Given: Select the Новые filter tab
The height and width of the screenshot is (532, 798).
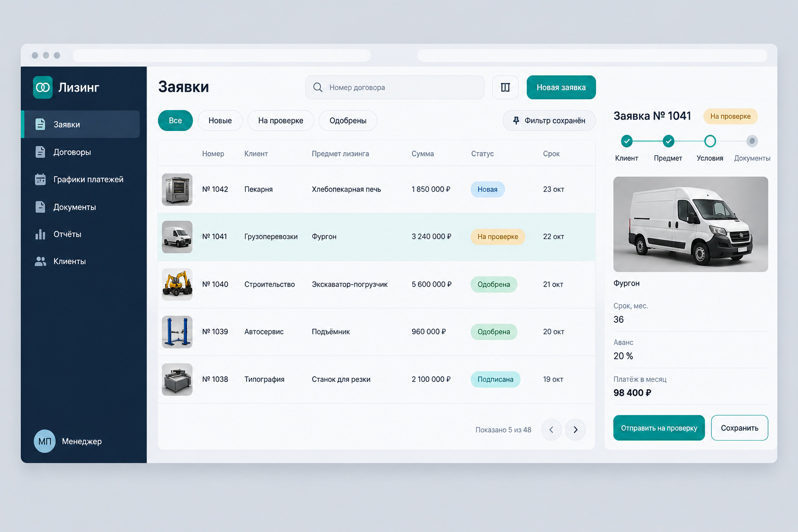Looking at the screenshot, I should (220, 121).
